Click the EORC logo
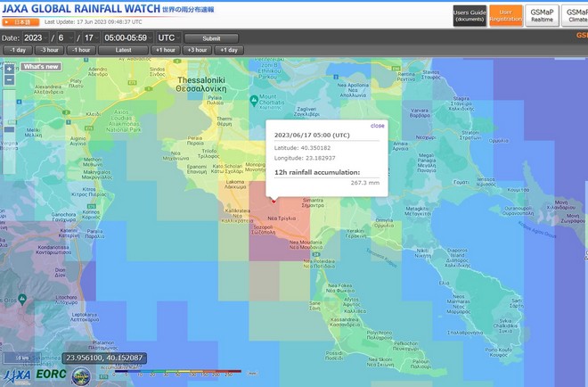 tap(50, 376)
